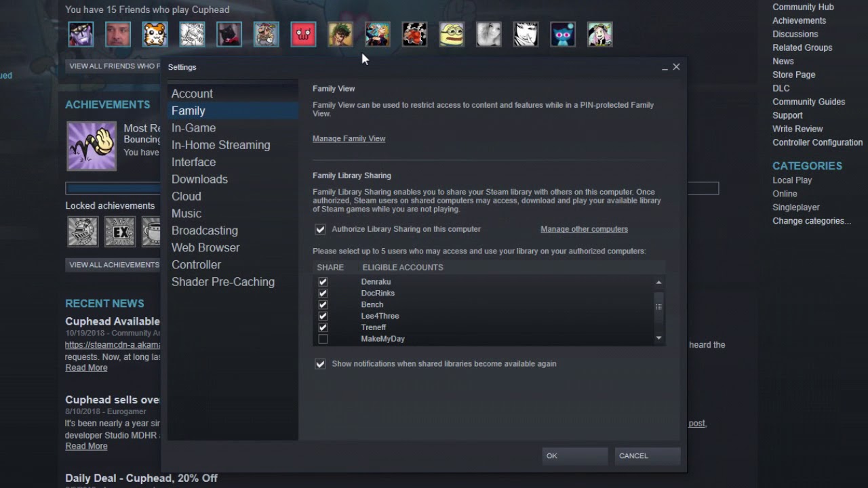This screenshot has width=868, height=488.
Task: Open the man's face photo friend avatar
Action: click(118, 35)
